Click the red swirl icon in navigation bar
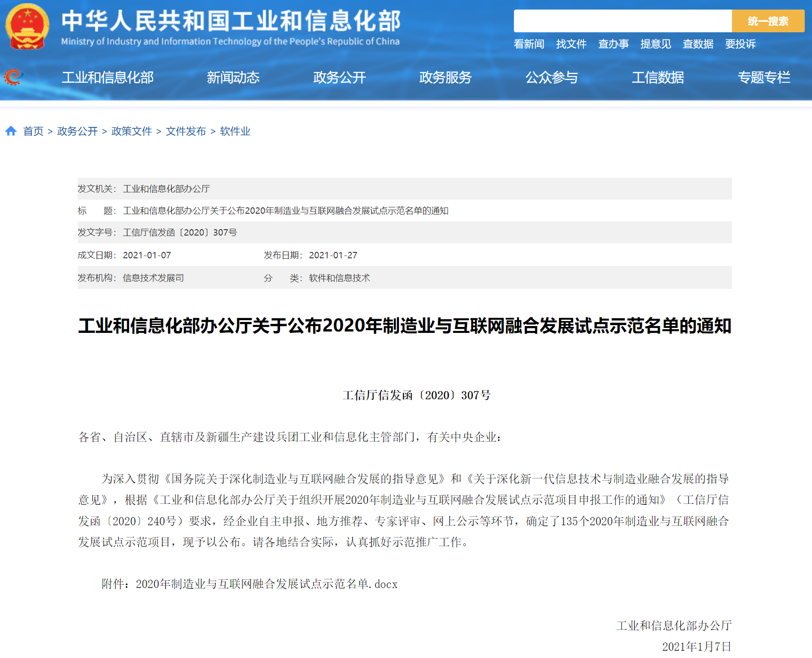Viewport: 812px width, 658px height. pos(14,77)
